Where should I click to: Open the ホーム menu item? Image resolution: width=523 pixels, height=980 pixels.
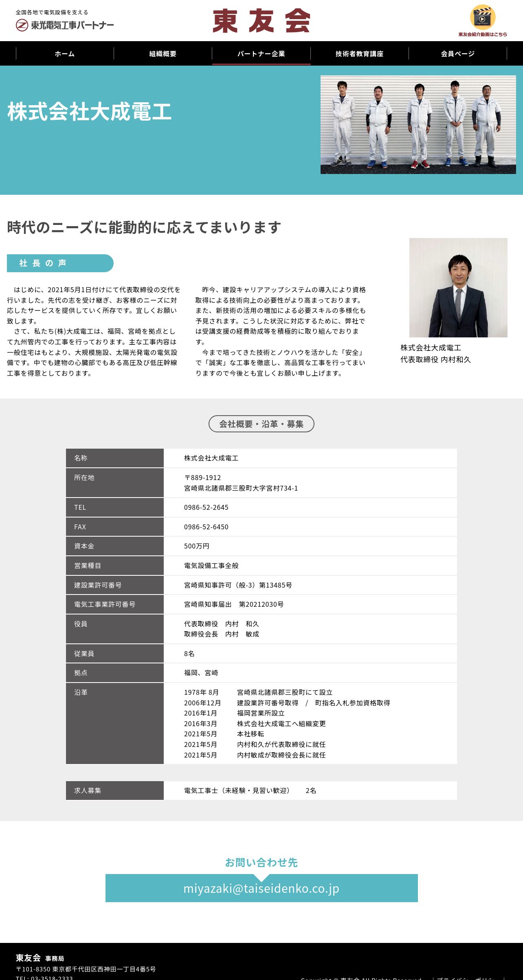pos(65,53)
